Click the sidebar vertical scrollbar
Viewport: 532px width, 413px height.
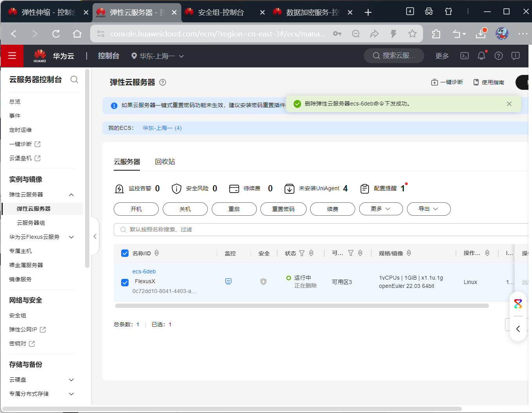(87, 169)
